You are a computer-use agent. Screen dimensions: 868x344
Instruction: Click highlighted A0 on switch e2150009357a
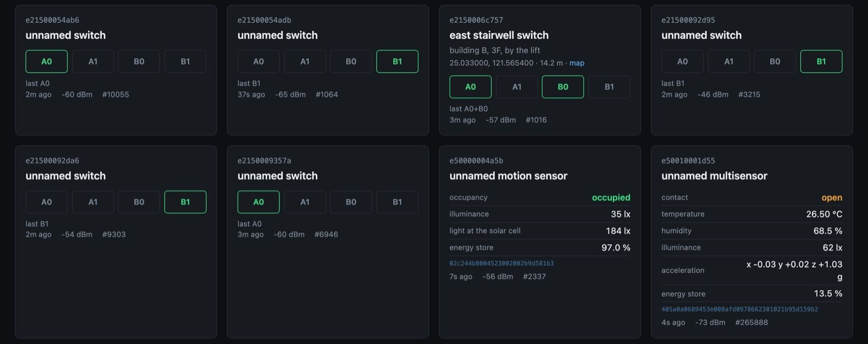259,202
